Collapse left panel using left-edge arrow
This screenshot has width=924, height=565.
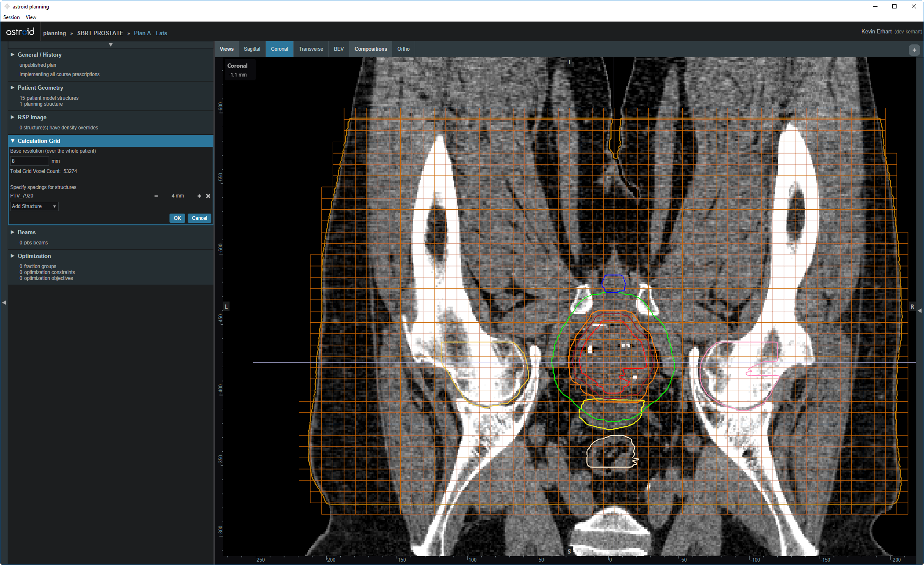[x=4, y=302]
